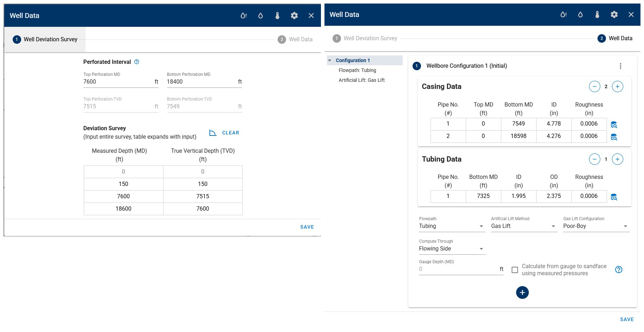Go to step 1 Well Deviation Survey in left window
The width and height of the screenshot is (644, 332).
45,40
